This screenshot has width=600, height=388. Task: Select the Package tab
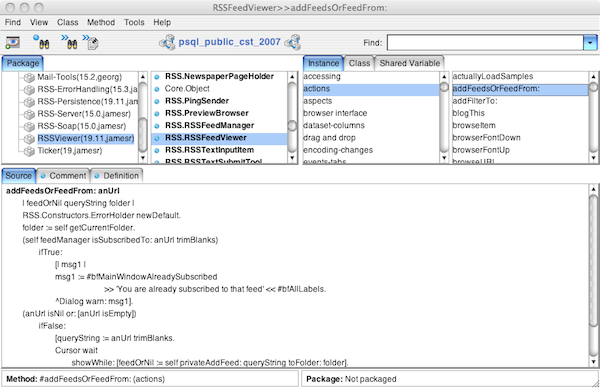point(23,64)
